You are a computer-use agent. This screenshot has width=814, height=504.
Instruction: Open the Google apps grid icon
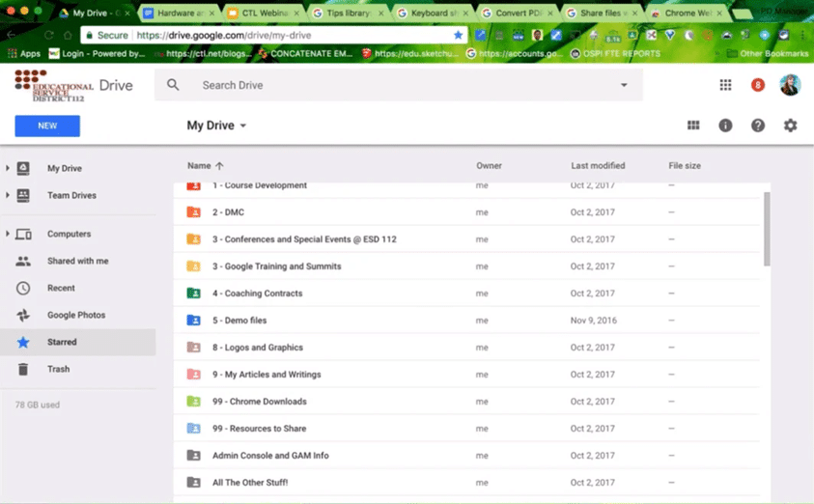725,85
